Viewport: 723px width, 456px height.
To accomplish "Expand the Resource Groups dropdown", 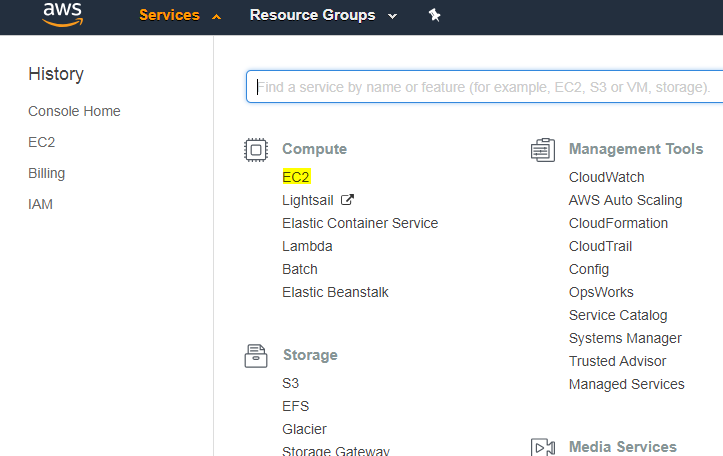I will tap(322, 16).
